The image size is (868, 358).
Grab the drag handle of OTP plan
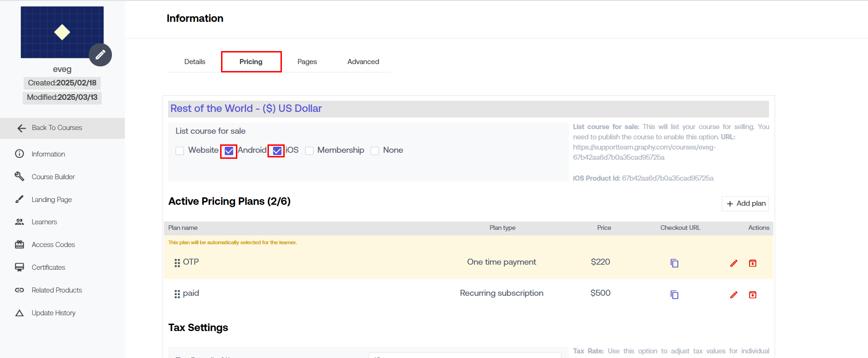(177, 263)
